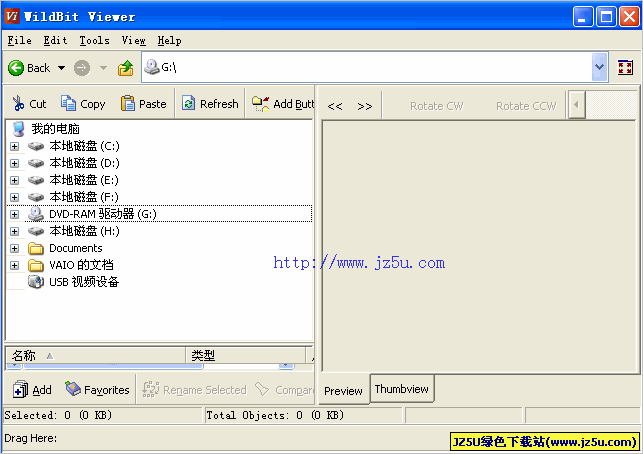Screen dimensions: 643x454
Task: Maximize the WildBit Viewer window
Action: tap(606, 17)
